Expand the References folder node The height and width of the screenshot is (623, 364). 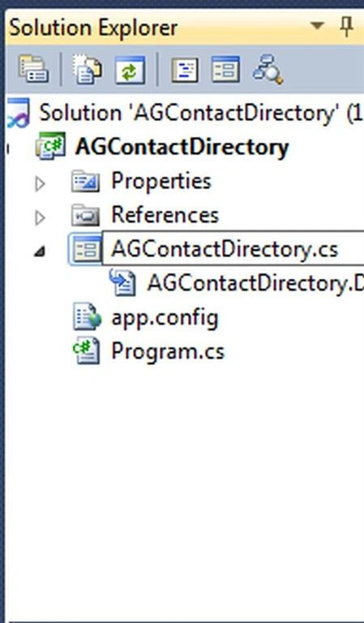tap(40, 217)
